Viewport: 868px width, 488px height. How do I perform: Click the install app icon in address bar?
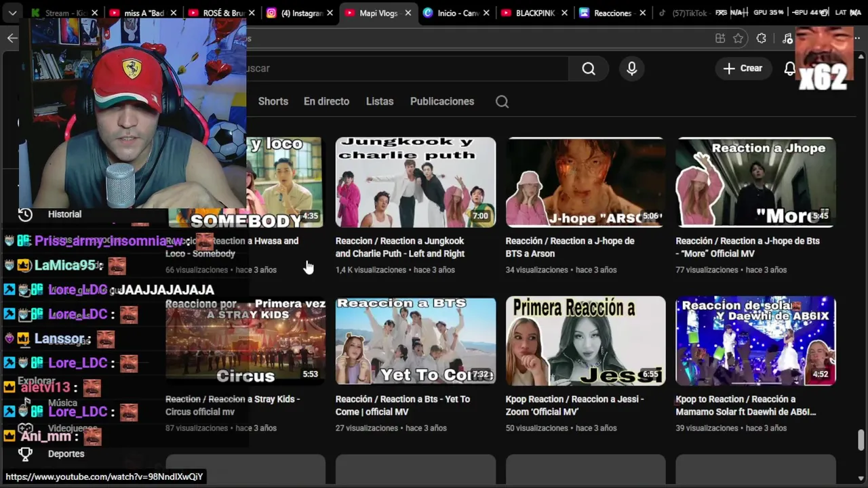[720, 39]
